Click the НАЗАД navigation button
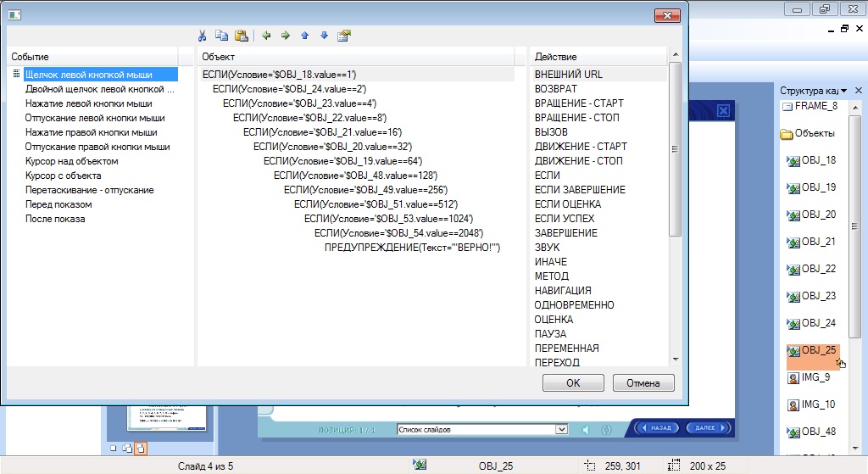The height and width of the screenshot is (474, 868). point(657,427)
